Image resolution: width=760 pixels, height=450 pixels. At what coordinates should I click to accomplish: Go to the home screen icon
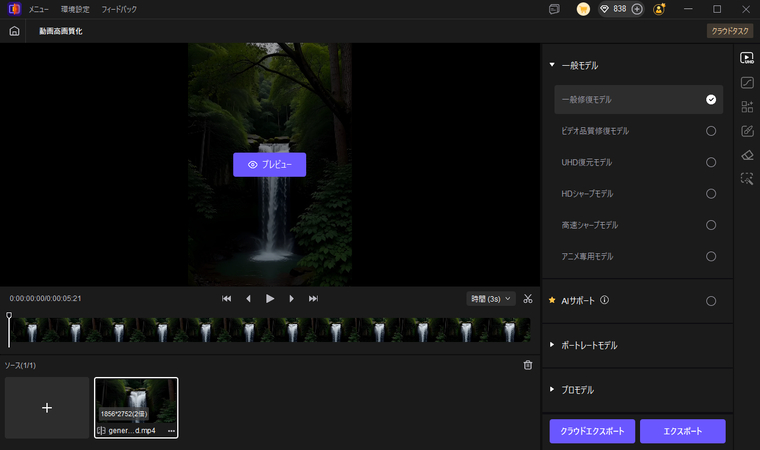14,31
